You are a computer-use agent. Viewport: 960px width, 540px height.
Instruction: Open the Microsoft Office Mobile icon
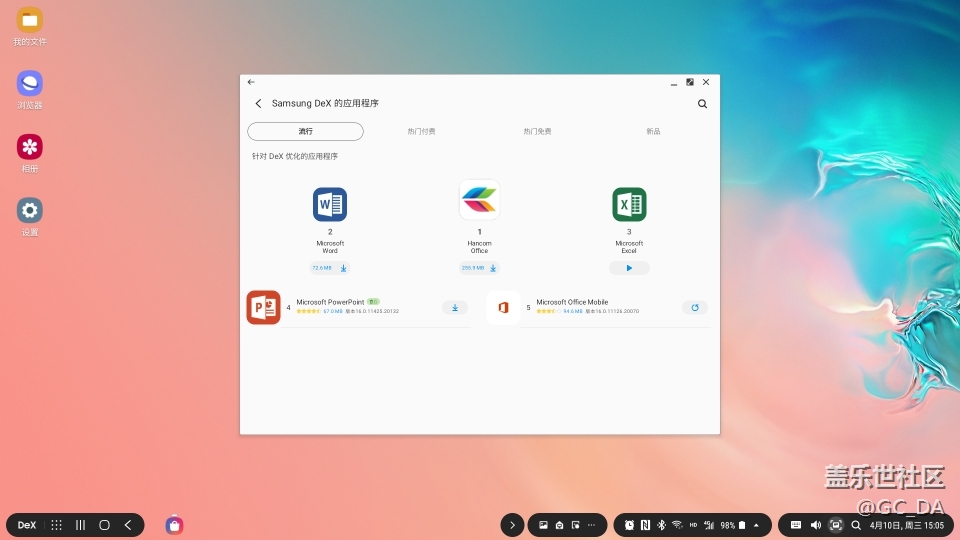(x=503, y=307)
